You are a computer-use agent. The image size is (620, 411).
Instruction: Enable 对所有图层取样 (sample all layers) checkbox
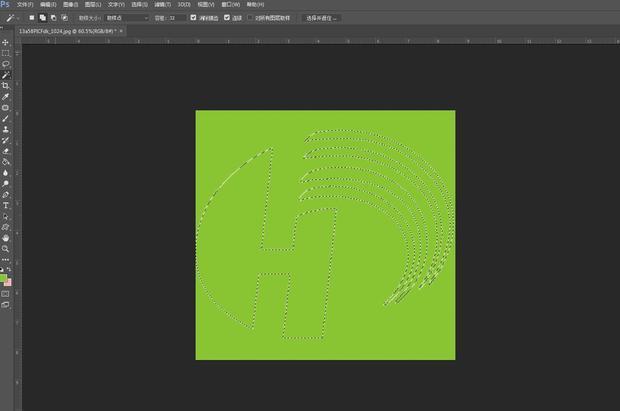[x=250, y=17]
